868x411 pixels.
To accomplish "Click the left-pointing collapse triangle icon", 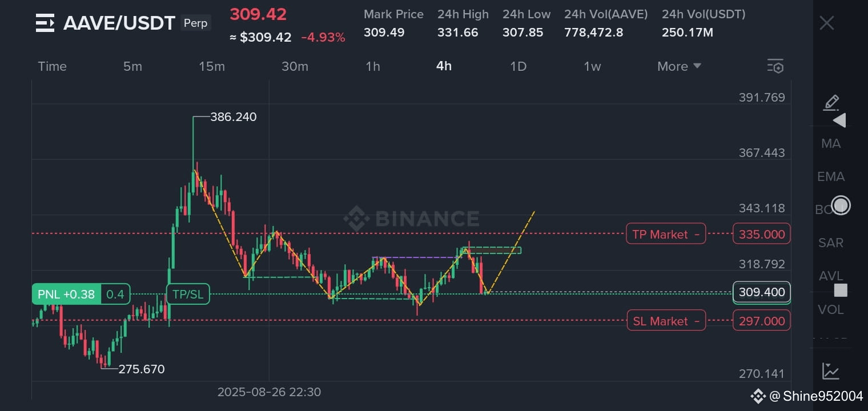I will 839,120.
